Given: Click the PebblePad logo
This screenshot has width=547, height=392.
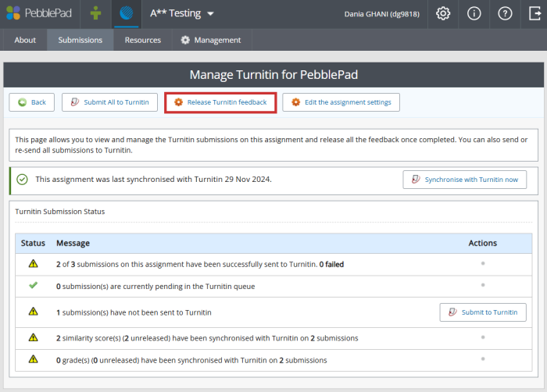Looking at the screenshot, I should pyautogui.click(x=39, y=13).
